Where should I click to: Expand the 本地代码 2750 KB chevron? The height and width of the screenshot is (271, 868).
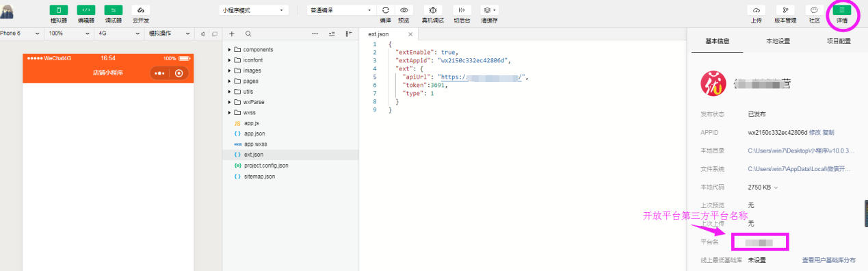776,188
